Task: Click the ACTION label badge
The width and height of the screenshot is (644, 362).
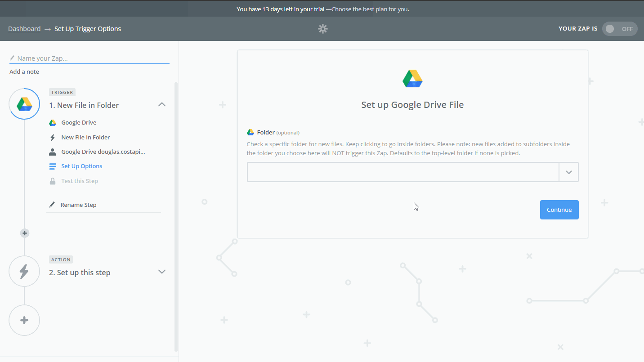Action: [x=61, y=259]
